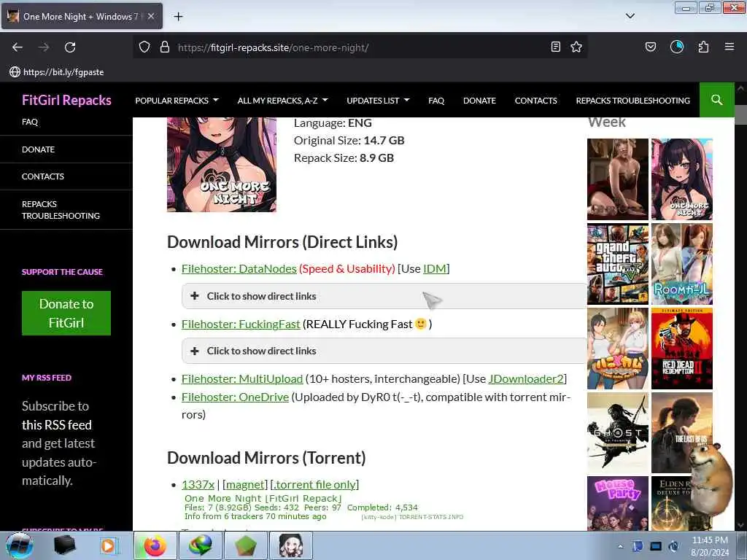Toggle reader view icon in address bar

pyautogui.click(x=555, y=47)
